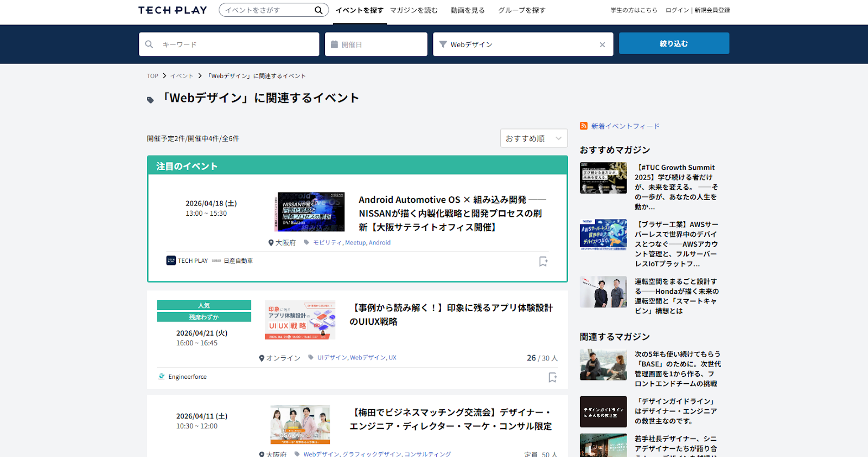Open the おすすめ順 sort dropdown
Image resolution: width=868 pixels, height=457 pixels.
533,139
